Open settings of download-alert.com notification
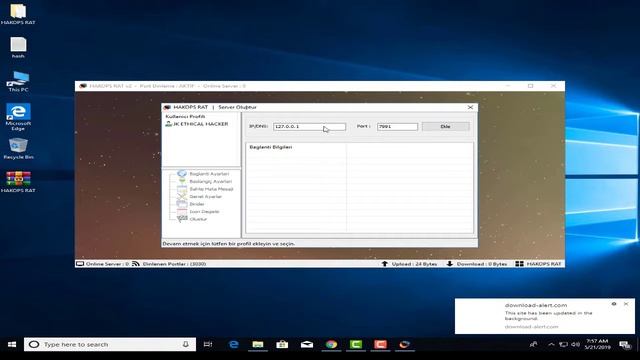 [614, 304]
